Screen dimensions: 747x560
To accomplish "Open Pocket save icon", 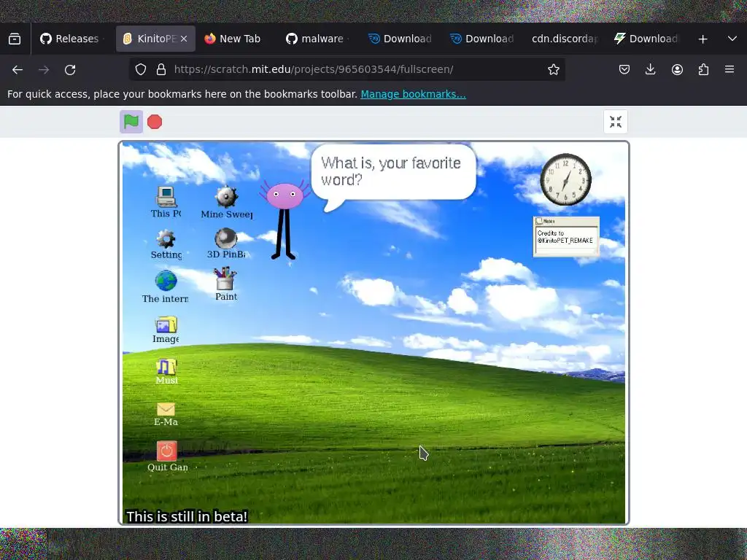I will pos(624,69).
